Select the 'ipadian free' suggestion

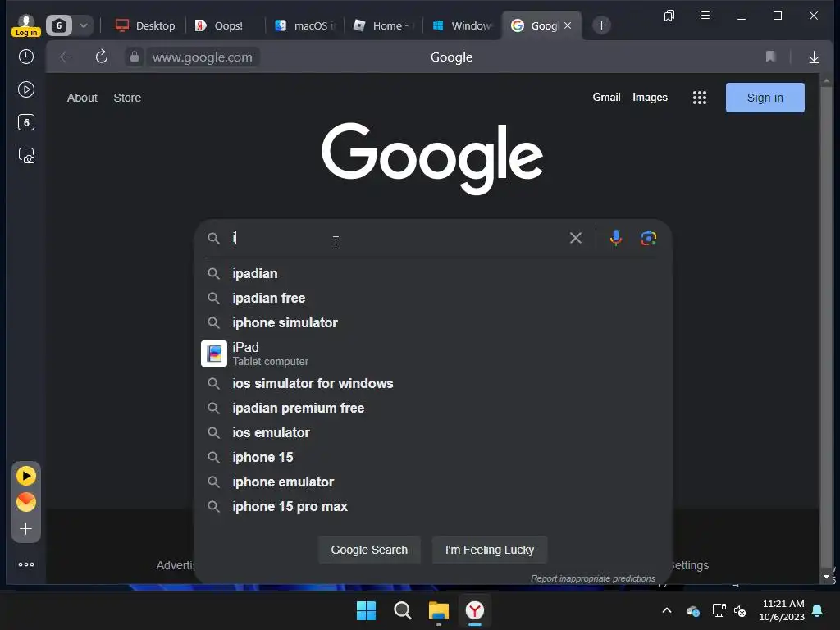[431, 298]
